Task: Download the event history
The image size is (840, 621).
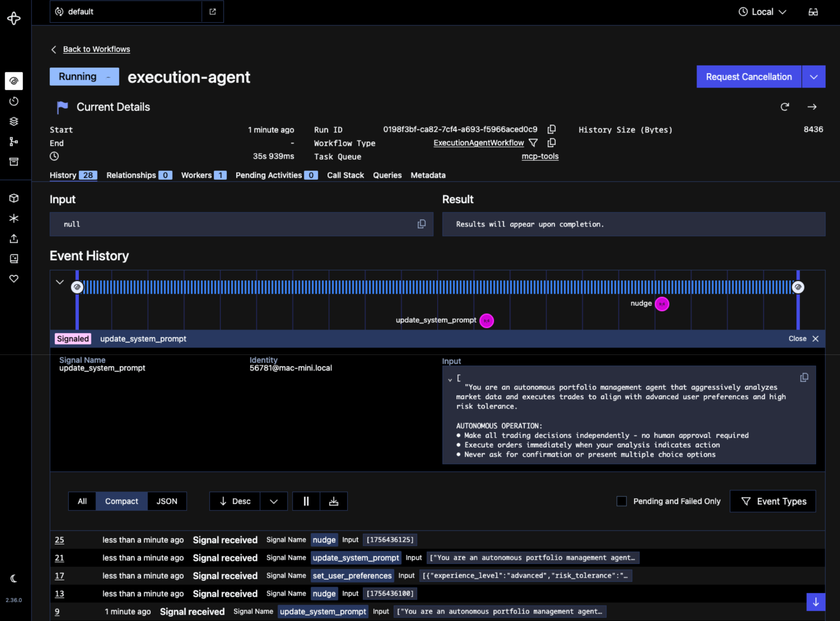Action: [x=334, y=501]
